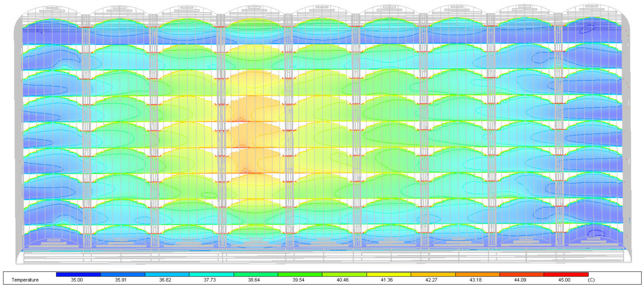Viewport: 644px width, 288px height.
Task: Click the yellow 41.36 legend color band
Action: [389, 274]
